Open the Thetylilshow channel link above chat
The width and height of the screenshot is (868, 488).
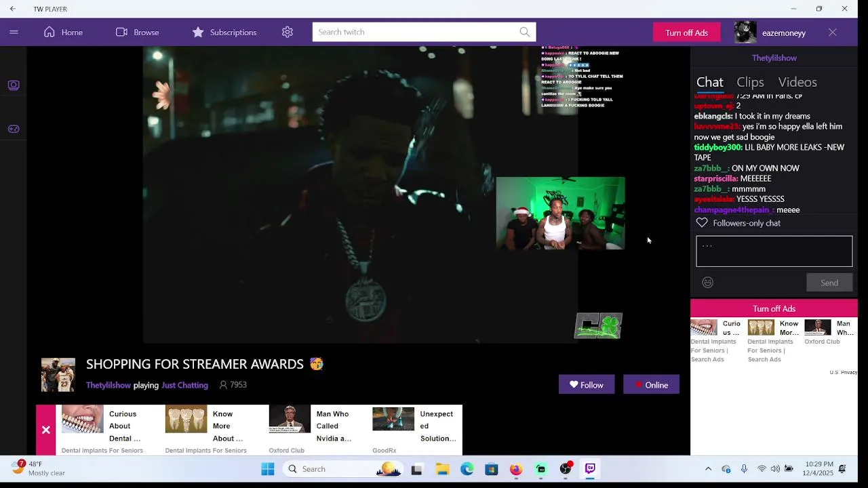click(774, 58)
